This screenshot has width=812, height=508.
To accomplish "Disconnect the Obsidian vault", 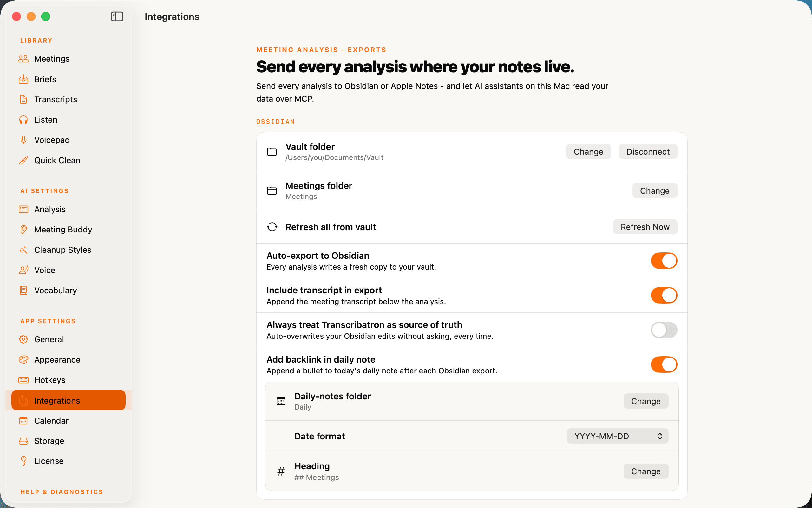I will (x=648, y=151).
